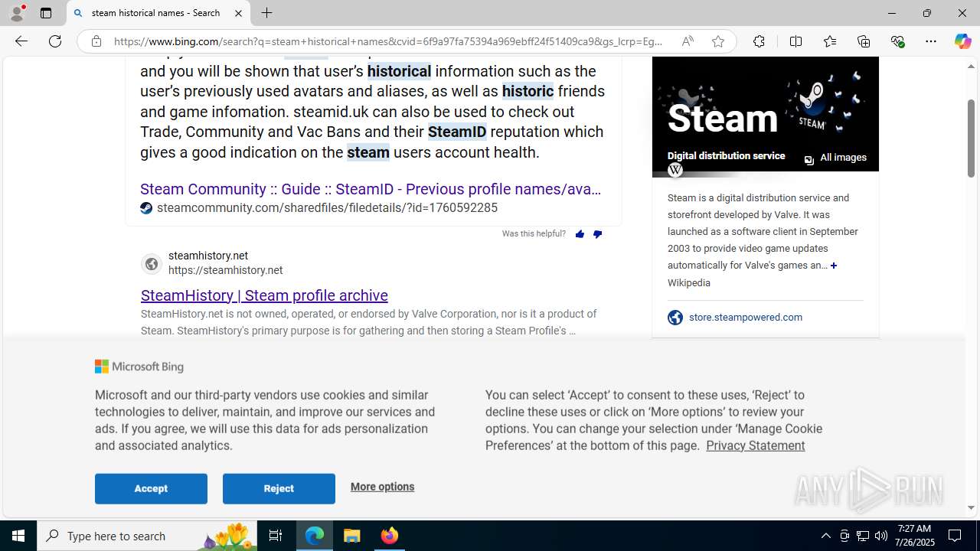980x551 pixels.
Task: Expand the Steam description text
Action: click(x=834, y=266)
